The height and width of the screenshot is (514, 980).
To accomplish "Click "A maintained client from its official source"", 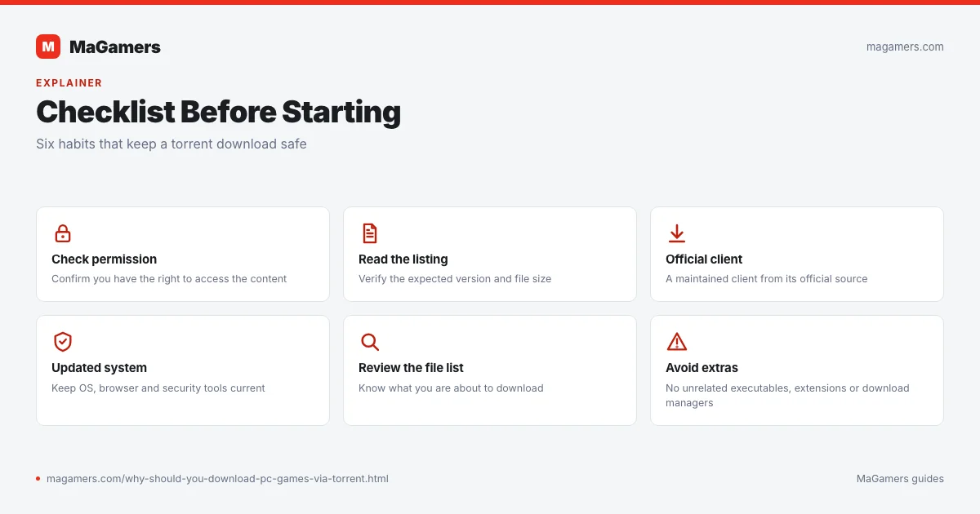I will (x=767, y=279).
